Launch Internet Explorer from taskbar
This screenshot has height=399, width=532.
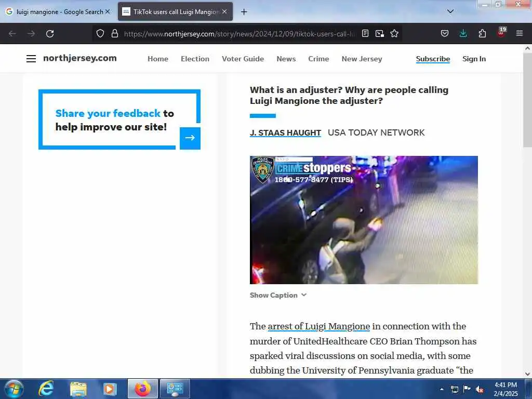46,389
